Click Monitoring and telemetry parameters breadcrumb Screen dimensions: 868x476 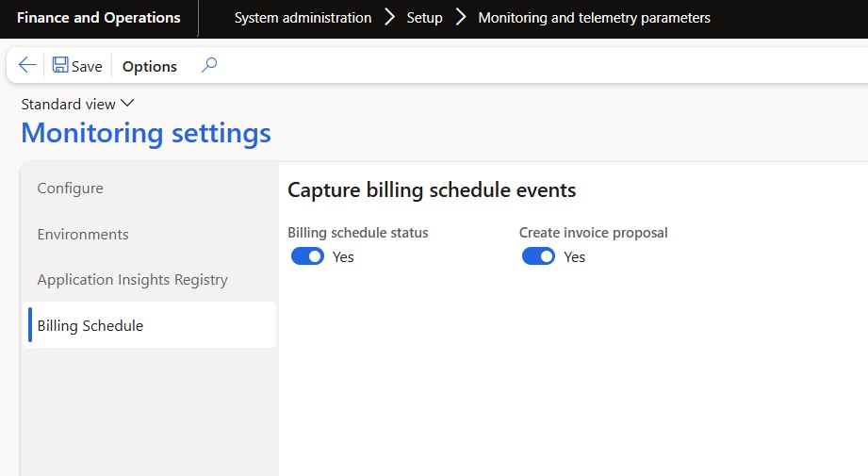[594, 18]
